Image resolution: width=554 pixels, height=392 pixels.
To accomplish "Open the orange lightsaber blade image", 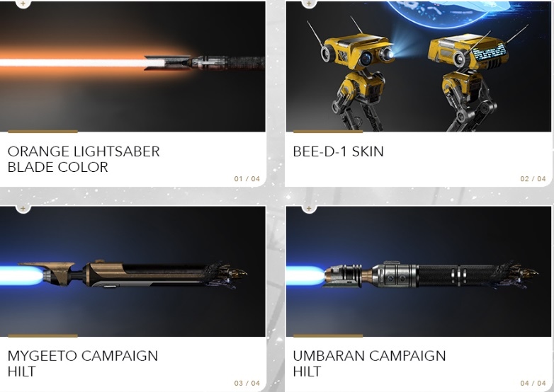I will point(132,67).
